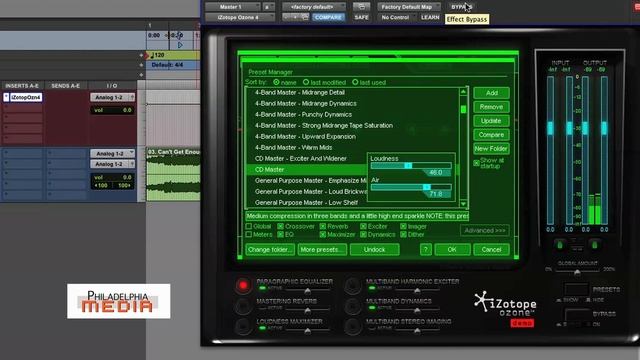Click the Update preset button
This screenshot has height=360, width=640.
(491, 121)
